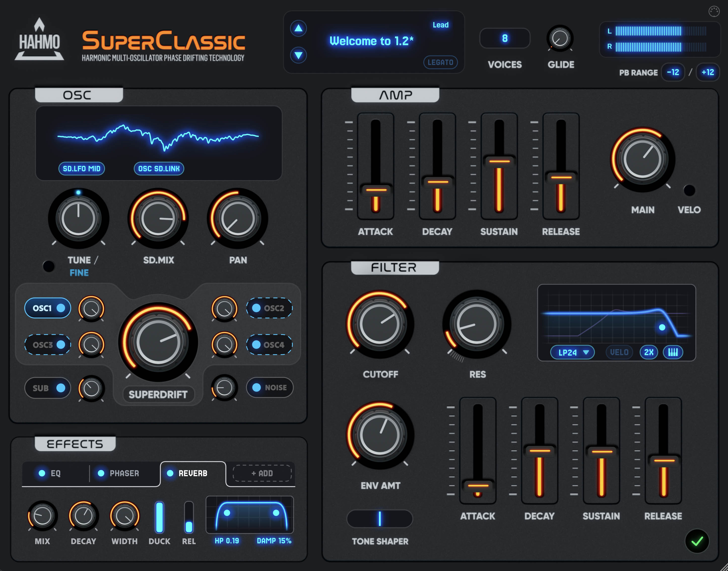This screenshot has width=728, height=571.
Task: Click the Noise level knob
Action: pos(224,388)
